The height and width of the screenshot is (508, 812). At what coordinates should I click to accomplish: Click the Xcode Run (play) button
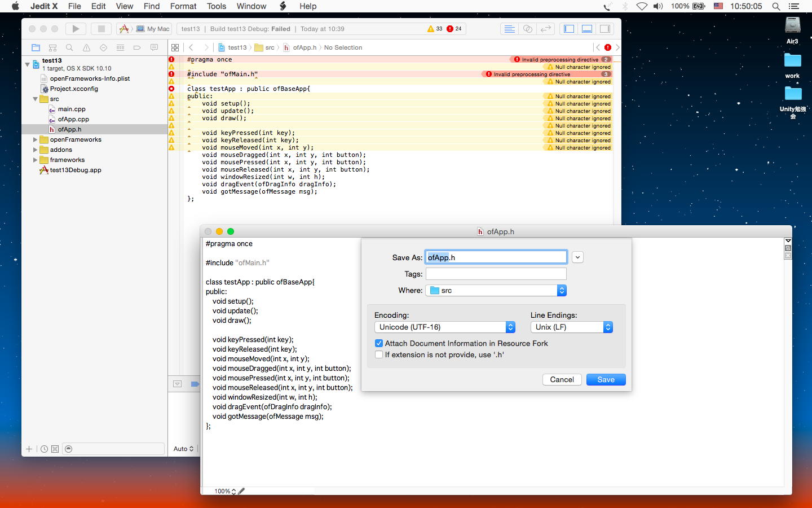76,29
